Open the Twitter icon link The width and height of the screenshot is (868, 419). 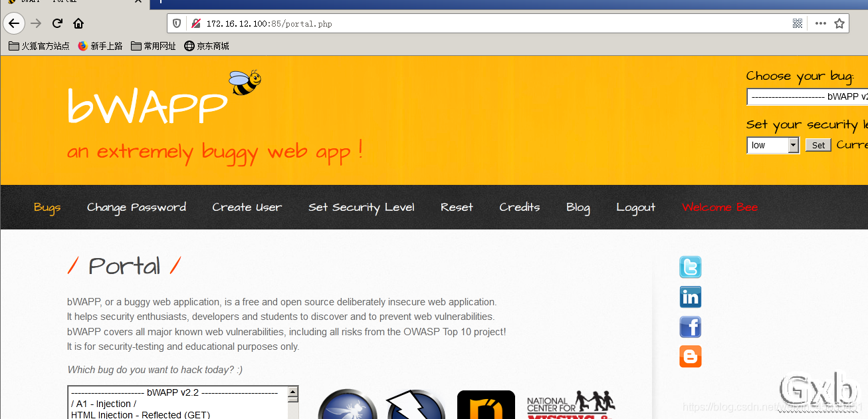[x=691, y=267]
